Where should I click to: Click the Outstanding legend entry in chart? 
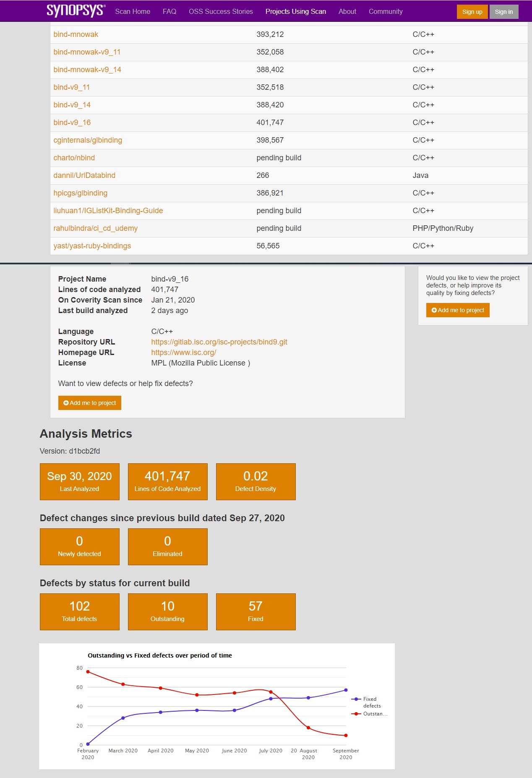pyautogui.click(x=369, y=714)
